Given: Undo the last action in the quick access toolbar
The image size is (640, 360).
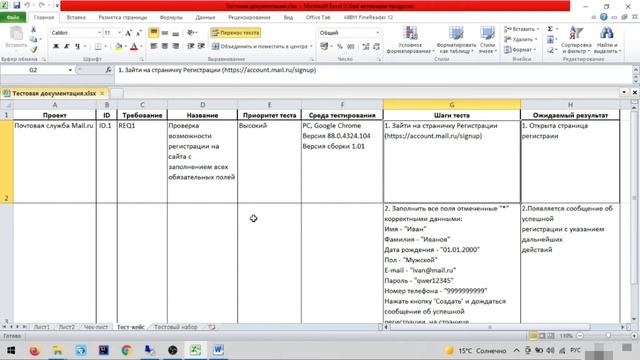Looking at the screenshot, I should click(x=27, y=5).
